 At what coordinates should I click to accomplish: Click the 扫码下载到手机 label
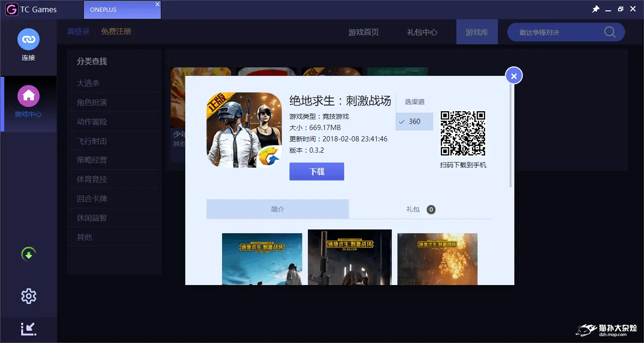pos(463,165)
